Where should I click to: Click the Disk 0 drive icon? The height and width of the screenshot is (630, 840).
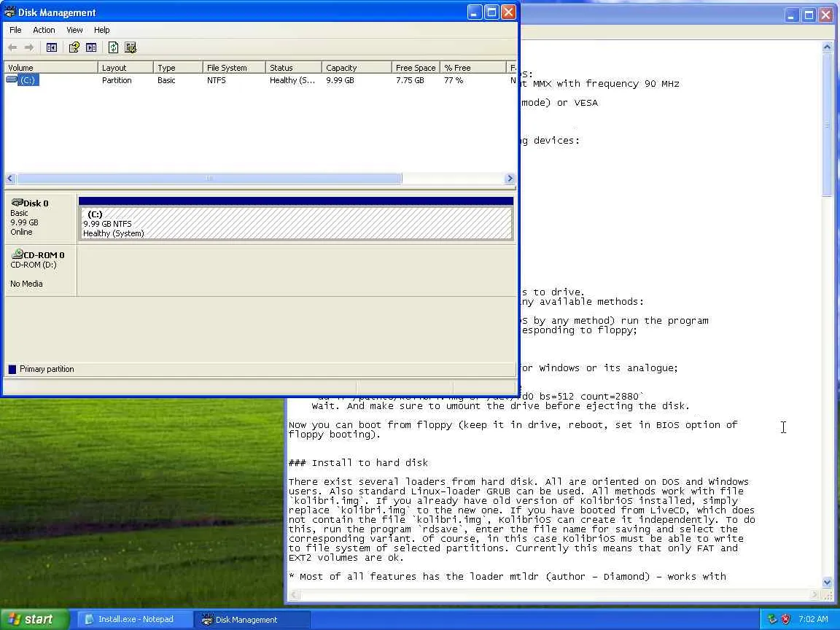point(17,203)
